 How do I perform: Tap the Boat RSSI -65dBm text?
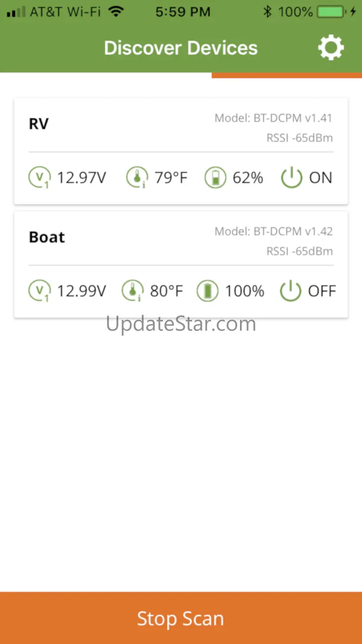299,251
